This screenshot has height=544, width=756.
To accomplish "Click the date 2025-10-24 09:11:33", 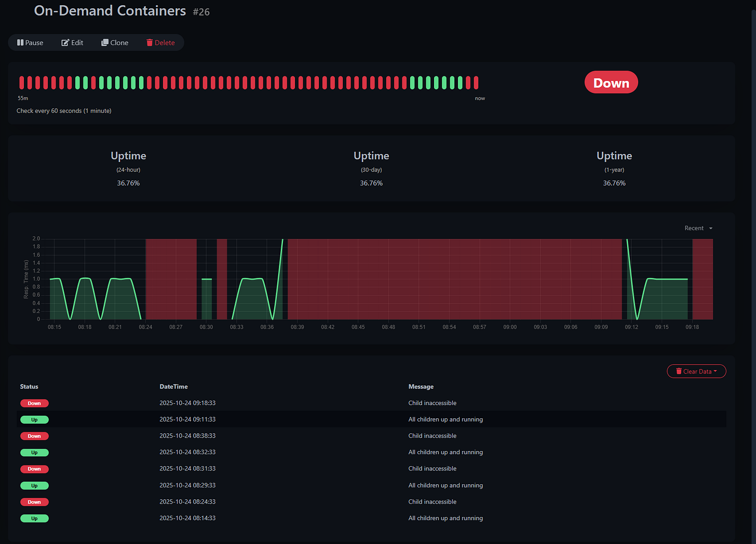I will click(x=187, y=419).
